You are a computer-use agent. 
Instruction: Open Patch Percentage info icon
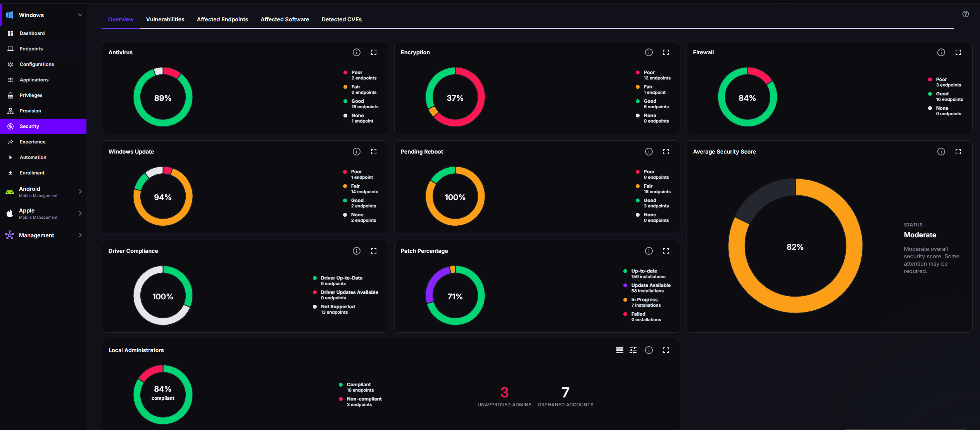[x=649, y=251]
